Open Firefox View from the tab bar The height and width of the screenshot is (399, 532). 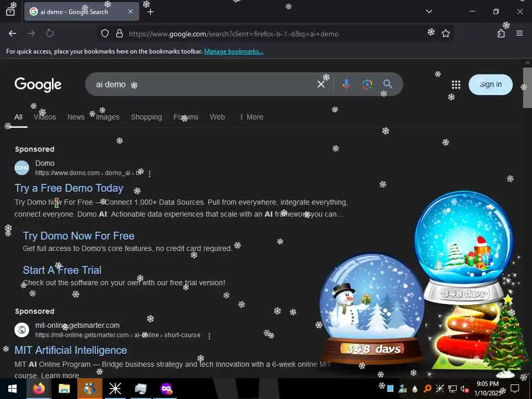[10, 12]
